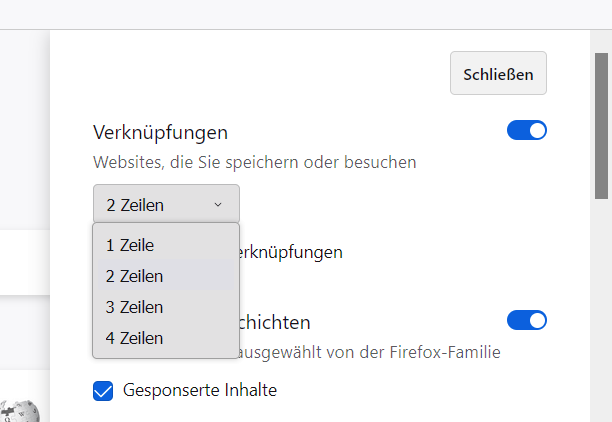Click the vertical scrollbar thumb
Viewport: 612px width, 422px height.
[602, 120]
